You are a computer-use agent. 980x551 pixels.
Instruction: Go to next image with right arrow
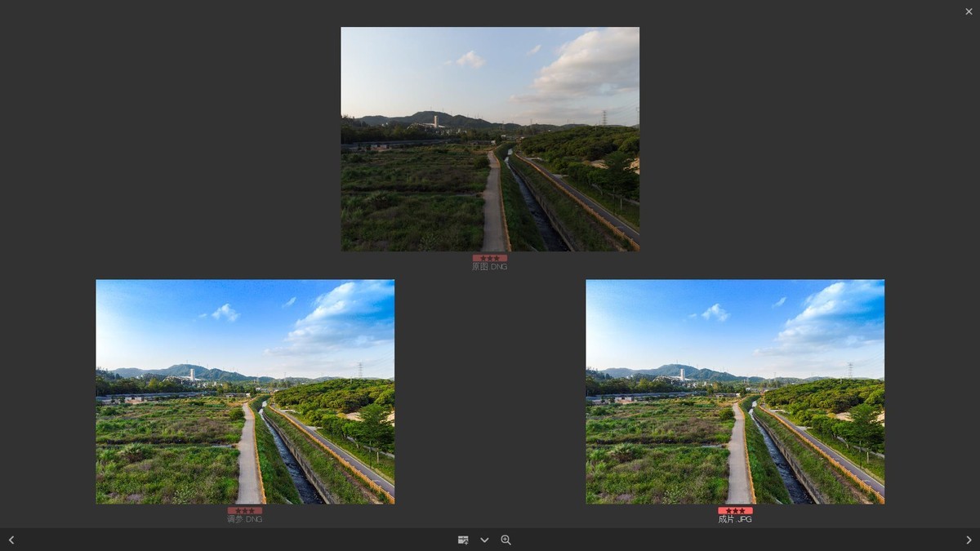pyautogui.click(x=969, y=540)
